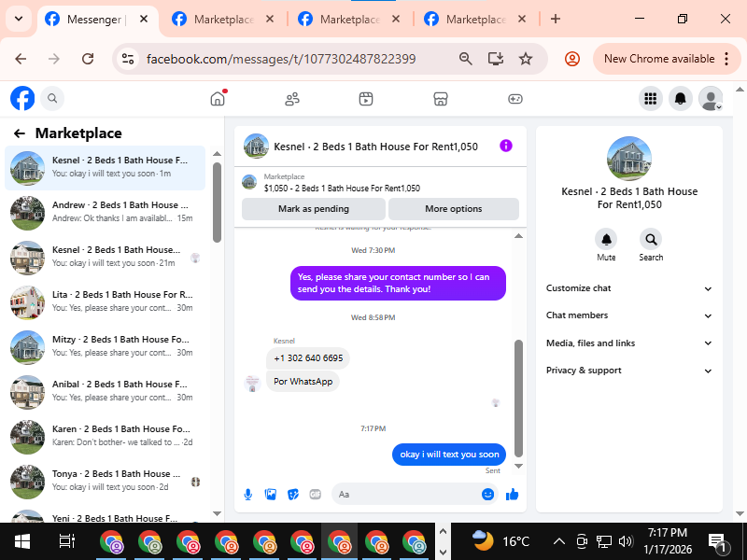Click the conversation list scrollbar thumb

pos(217,203)
